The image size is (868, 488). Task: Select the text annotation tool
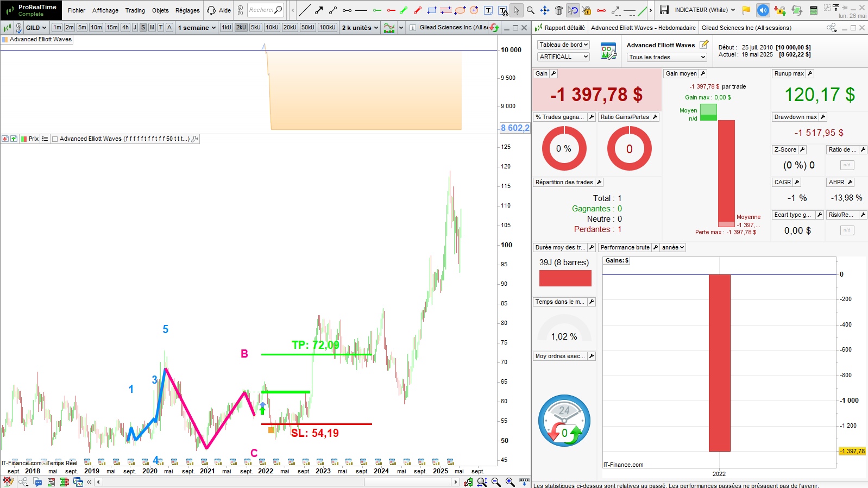488,10
